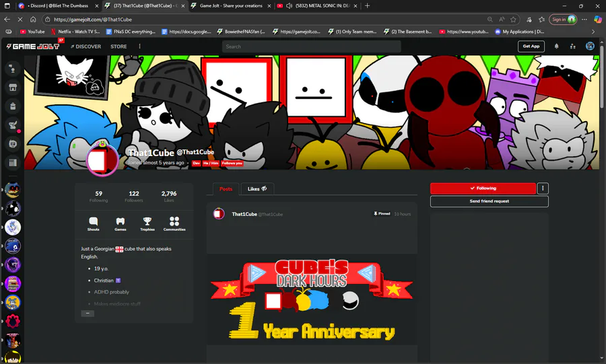Mute the METAL SONIC tab audio

289,6
